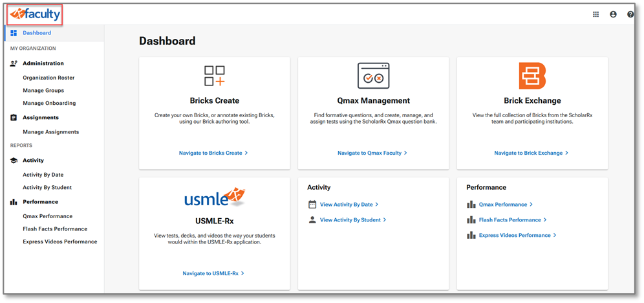This screenshot has height=303, width=644.
Task: Open Manage Groups in sidebar
Action: pyautogui.click(x=43, y=91)
